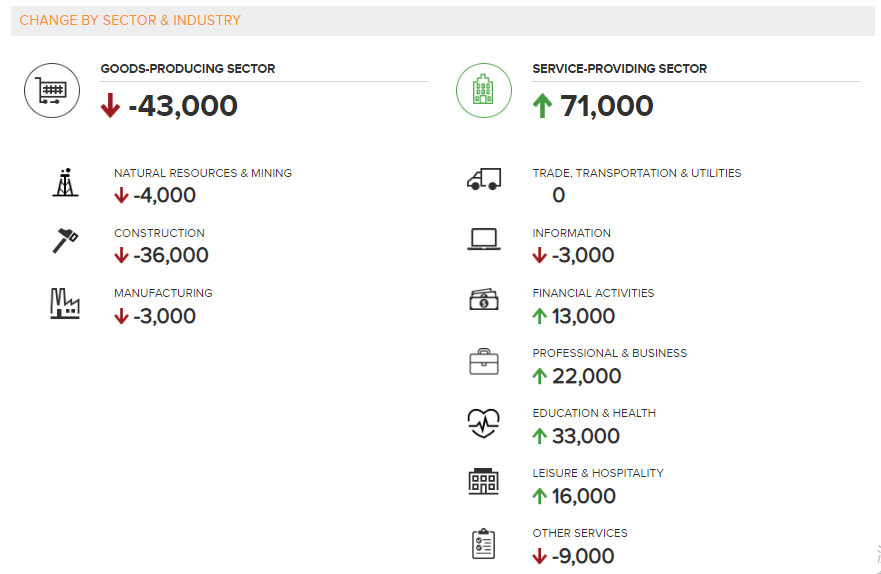
Task: Click the red down arrow beside -43,000
Action: pos(110,106)
